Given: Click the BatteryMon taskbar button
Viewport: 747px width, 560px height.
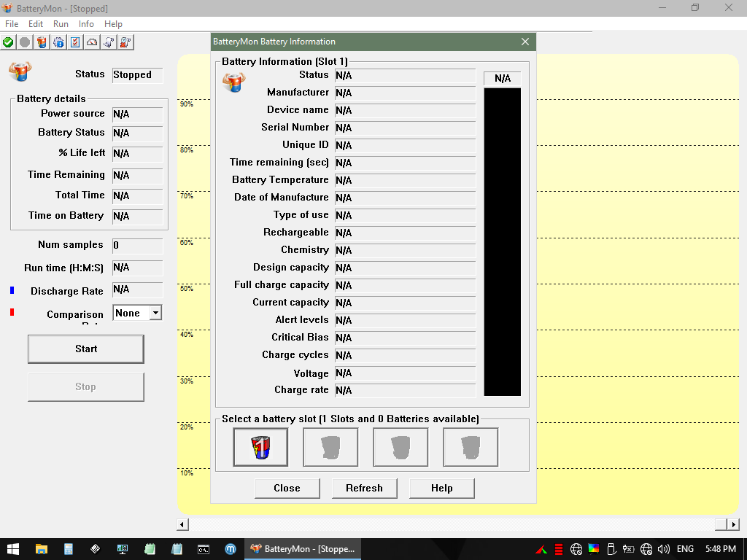Looking at the screenshot, I should pos(303,549).
